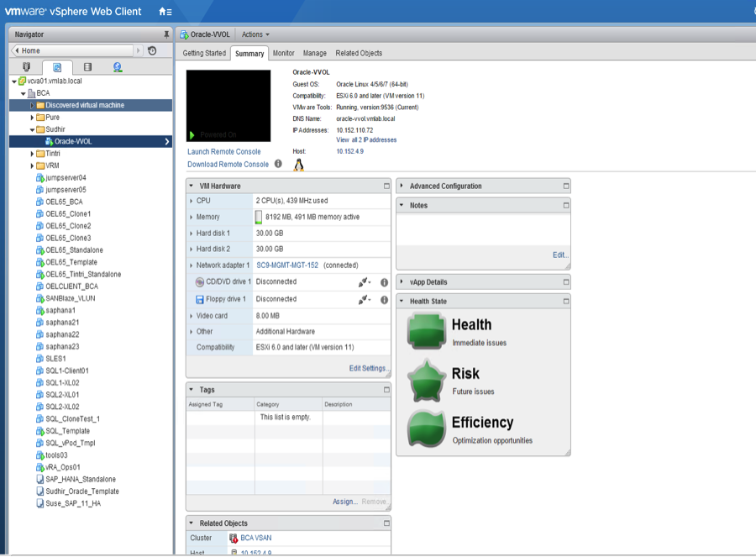This screenshot has height=557, width=756.
Task: Maximize the Tags portlet
Action: [x=386, y=389]
